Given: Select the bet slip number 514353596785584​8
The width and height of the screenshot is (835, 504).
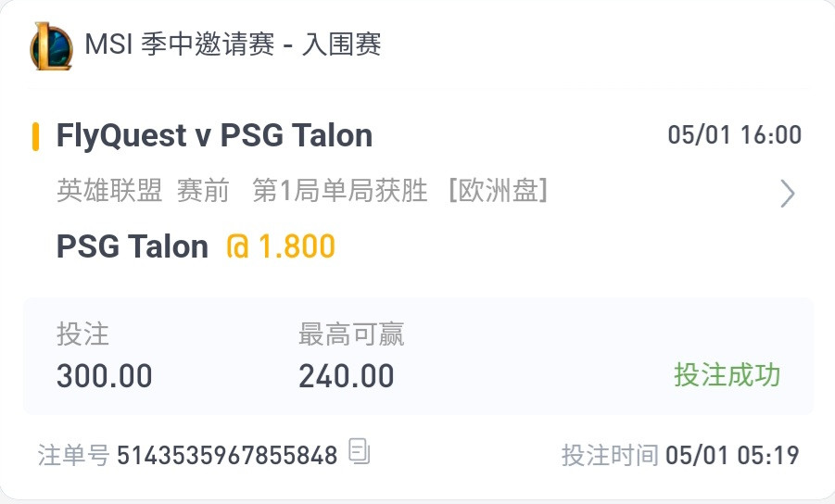Looking at the screenshot, I should [x=227, y=455].
